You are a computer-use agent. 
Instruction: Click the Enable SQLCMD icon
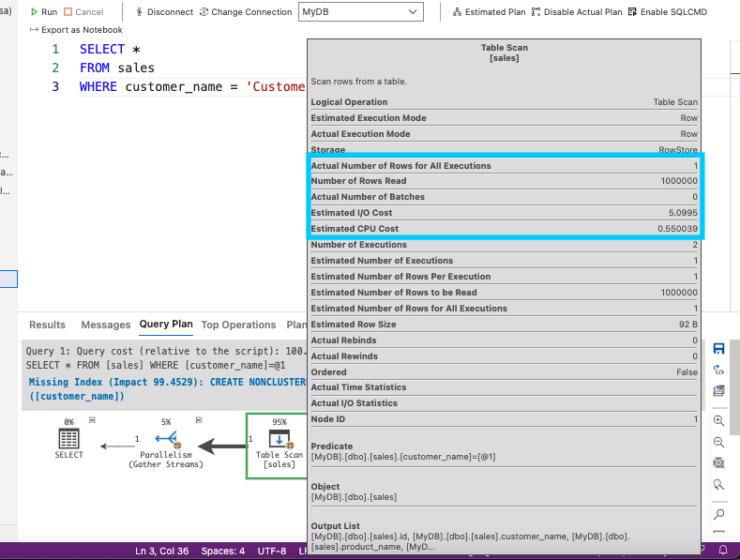[632, 12]
